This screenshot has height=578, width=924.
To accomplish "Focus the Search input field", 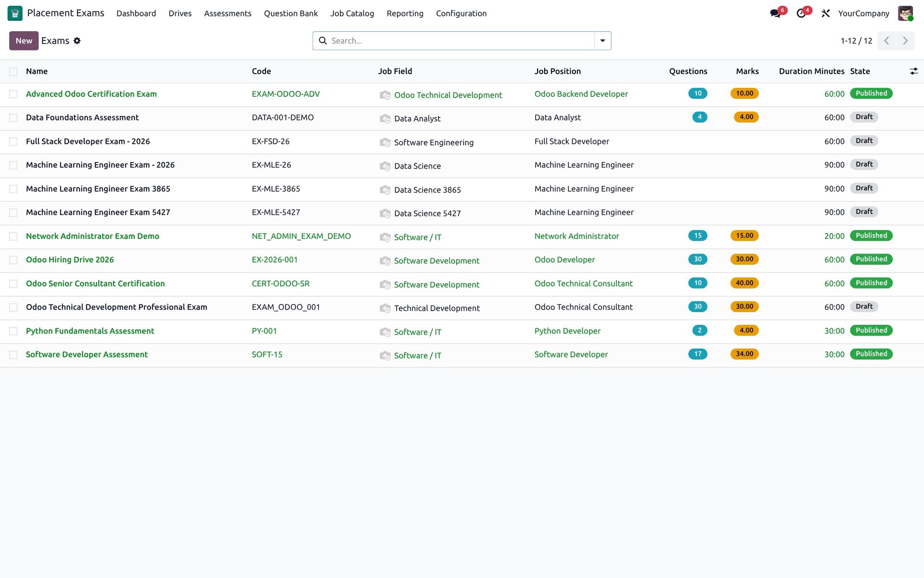I will [461, 41].
